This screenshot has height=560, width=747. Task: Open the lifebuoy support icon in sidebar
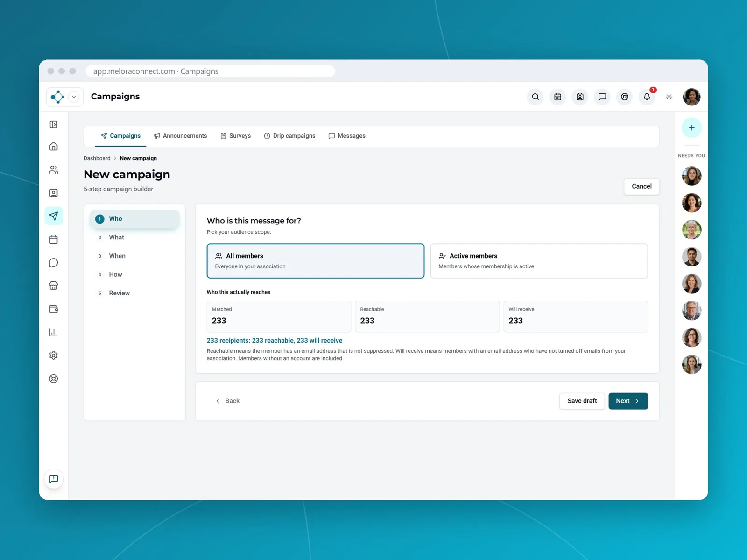(x=54, y=379)
